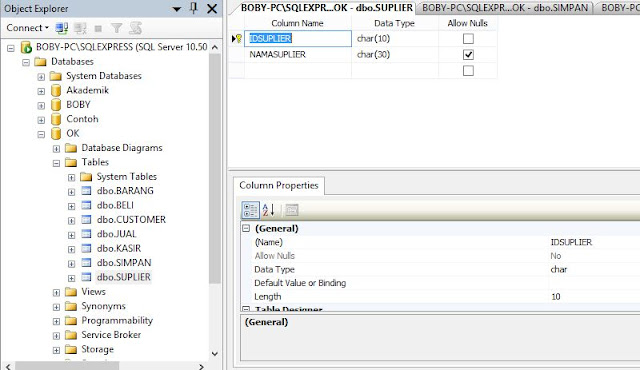This screenshot has height=370, width=640.
Task: Click the dbo.KASIR table icon
Action: pyautogui.click(x=86, y=248)
